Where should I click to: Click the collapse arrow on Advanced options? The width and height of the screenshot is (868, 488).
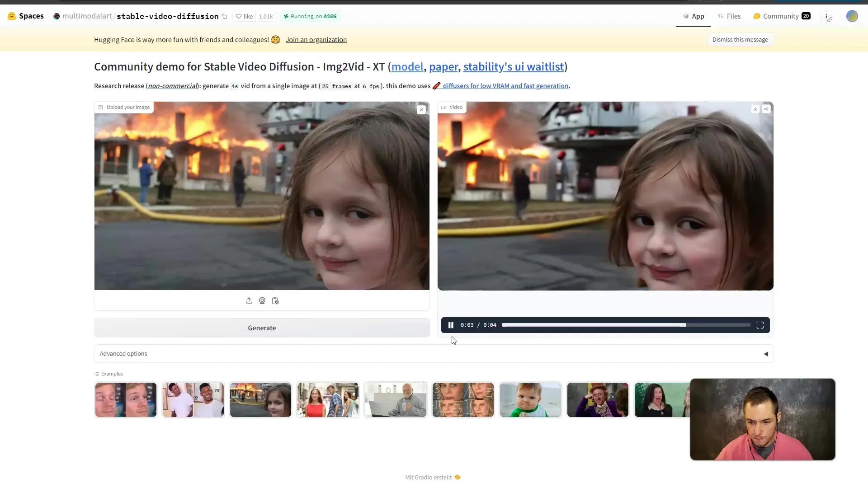(x=765, y=353)
